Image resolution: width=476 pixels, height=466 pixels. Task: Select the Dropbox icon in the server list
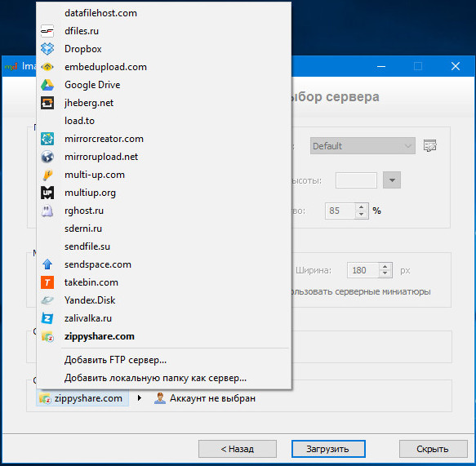click(47, 49)
